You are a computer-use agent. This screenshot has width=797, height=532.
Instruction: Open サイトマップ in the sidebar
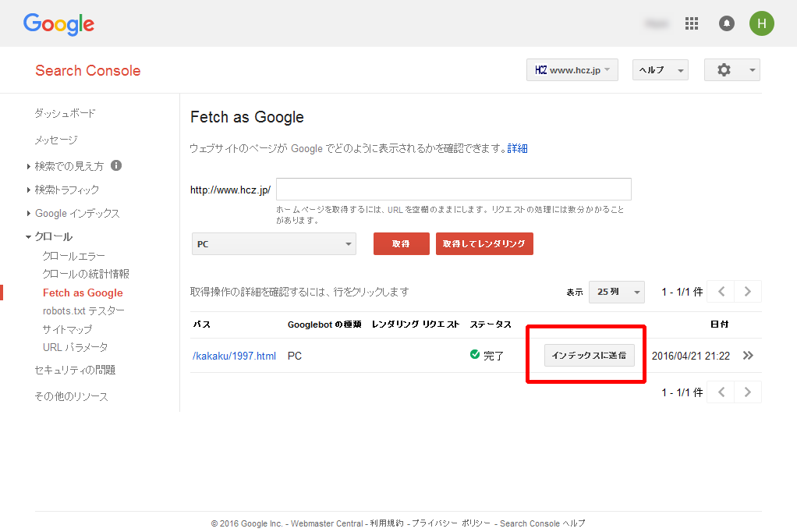68,329
